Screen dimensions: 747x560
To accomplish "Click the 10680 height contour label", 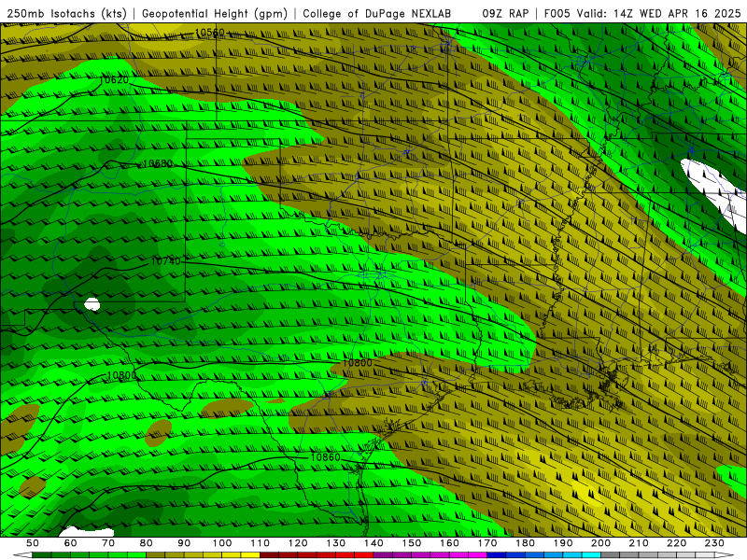I will coord(158,163).
